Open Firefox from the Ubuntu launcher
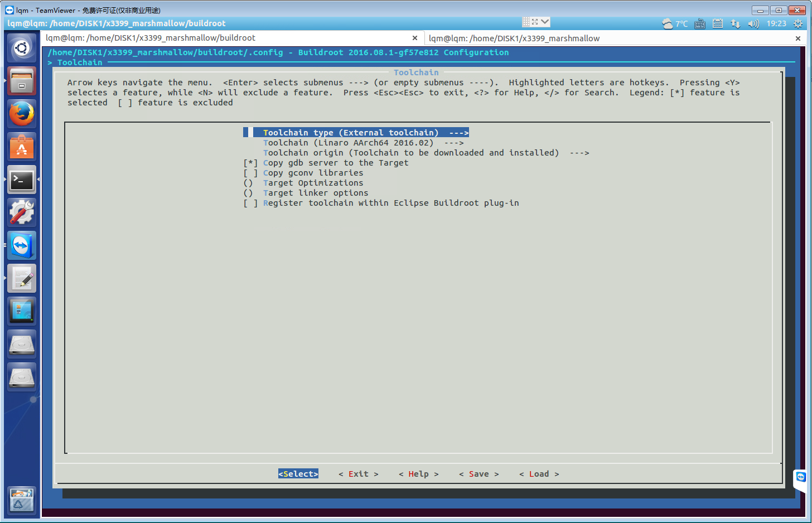The height and width of the screenshot is (523, 812). 22,114
